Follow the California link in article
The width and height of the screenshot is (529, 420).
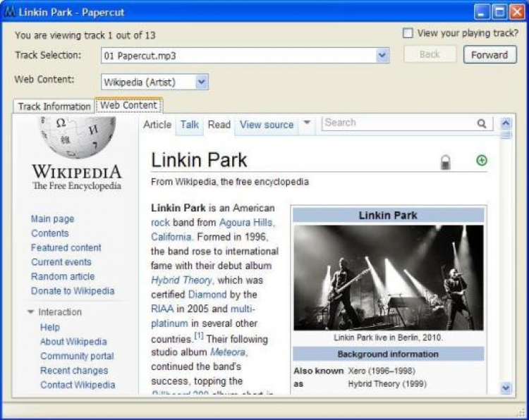[x=171, y=237]
